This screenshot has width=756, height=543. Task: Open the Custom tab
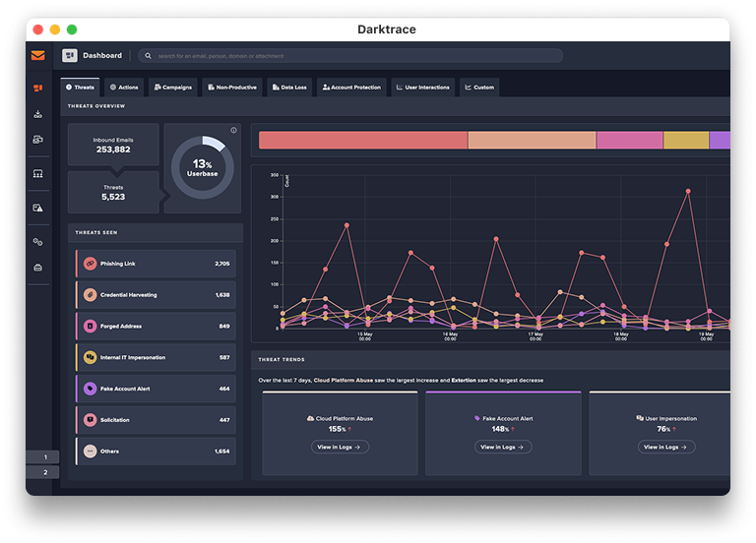[479, 88]
